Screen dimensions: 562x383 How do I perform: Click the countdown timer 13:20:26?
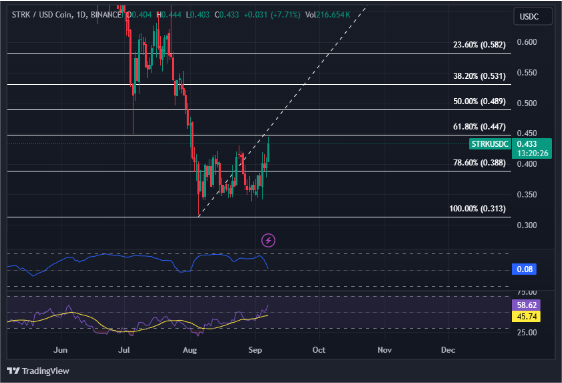click(x=533, y=153)
